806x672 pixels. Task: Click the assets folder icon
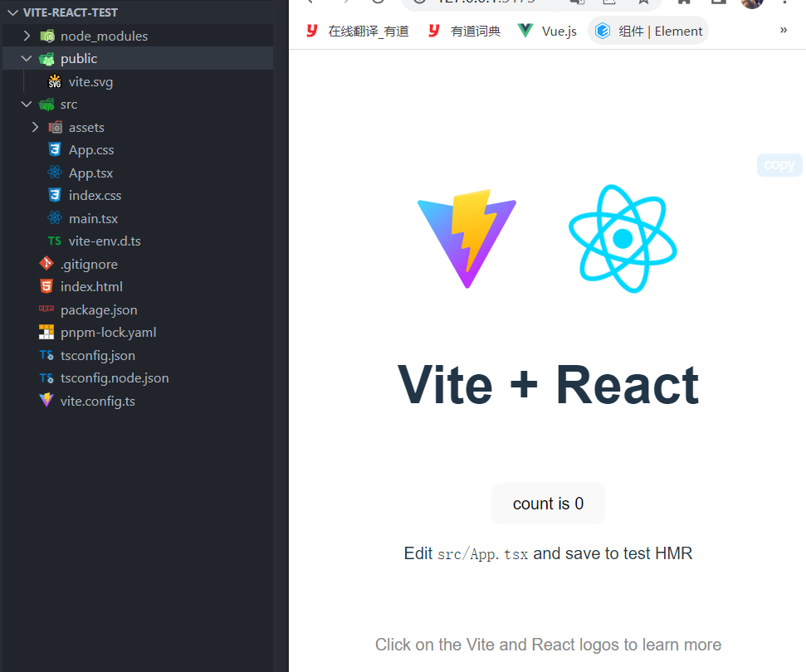(55, 127)
